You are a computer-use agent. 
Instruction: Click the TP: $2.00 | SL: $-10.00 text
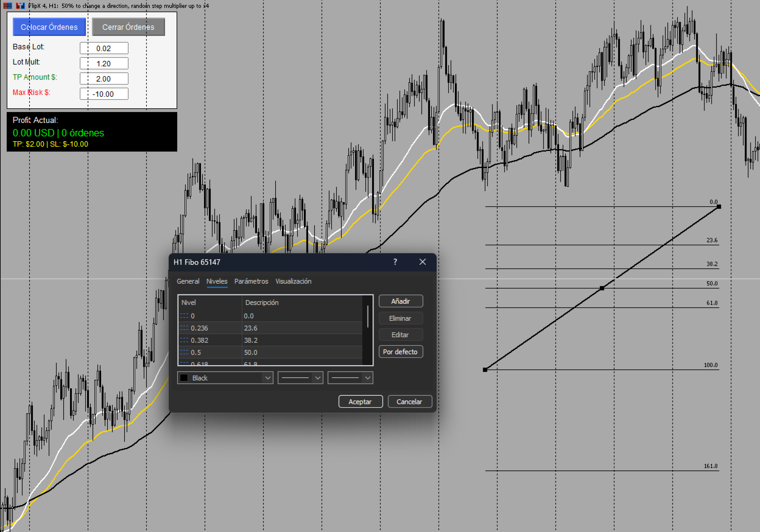(51, 144)
